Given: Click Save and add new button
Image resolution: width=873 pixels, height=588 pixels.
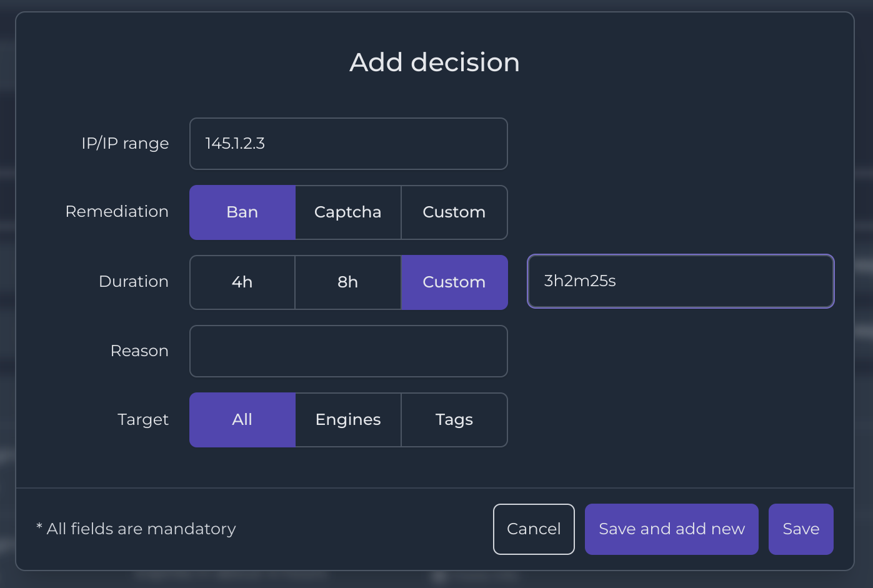Looking at the screenshot, I should (672, 529).
